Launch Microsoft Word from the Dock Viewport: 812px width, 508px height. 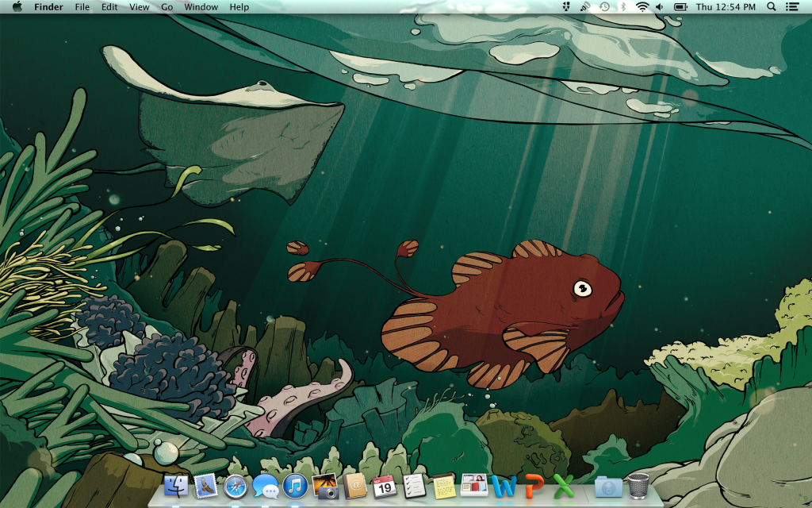pos(504,487)
